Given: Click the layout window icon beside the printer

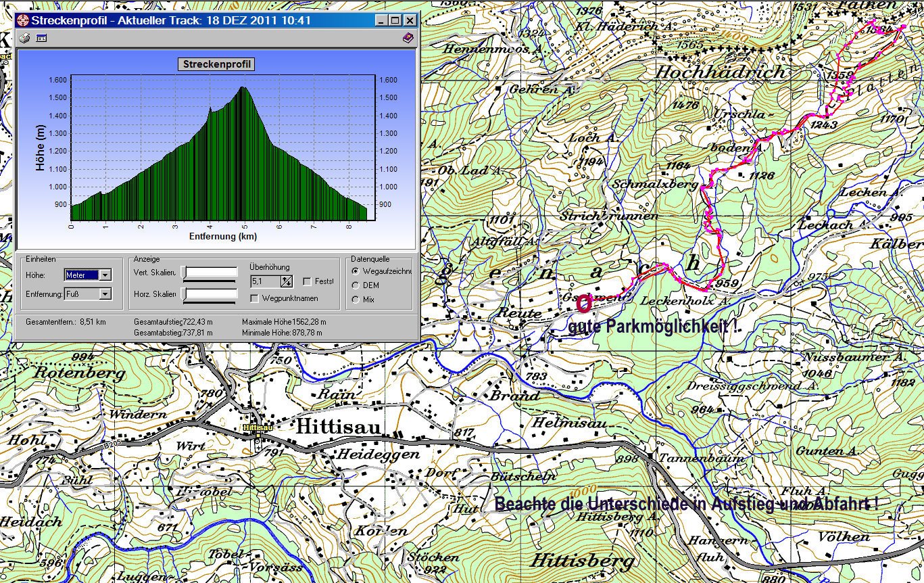Looking at the screenshot, I should [x=41, y=39].
